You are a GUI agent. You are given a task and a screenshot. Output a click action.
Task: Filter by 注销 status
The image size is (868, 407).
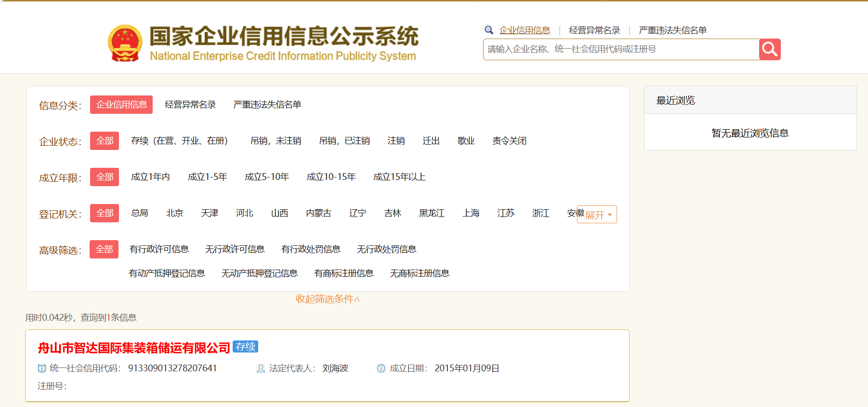point(396,141)
